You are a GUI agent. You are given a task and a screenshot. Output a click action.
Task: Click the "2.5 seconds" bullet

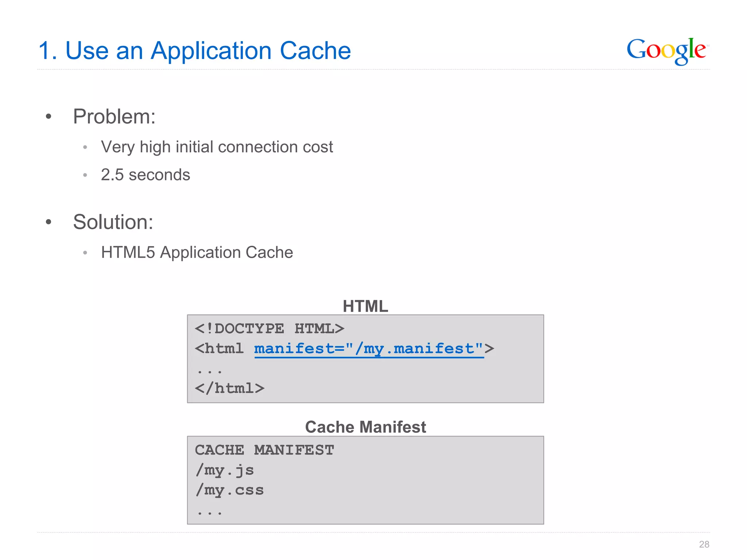(146, 175)
